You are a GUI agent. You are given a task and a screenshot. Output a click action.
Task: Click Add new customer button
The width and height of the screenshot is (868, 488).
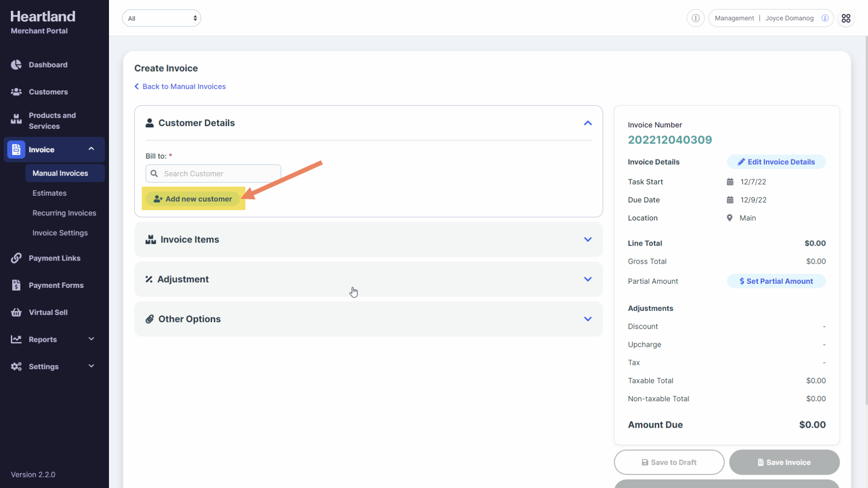pyautogui.click(x=193, y=199)
